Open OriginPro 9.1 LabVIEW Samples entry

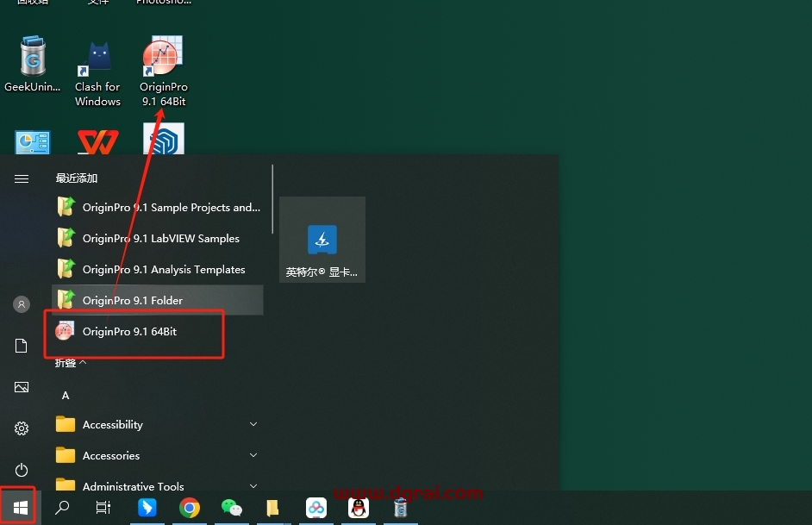(158, 238)
